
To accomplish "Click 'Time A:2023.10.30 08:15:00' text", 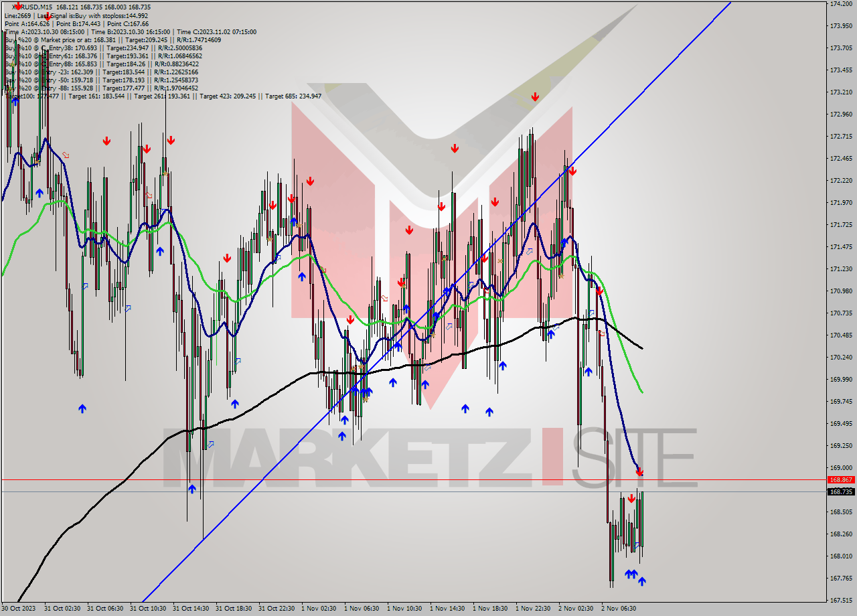I will coord(45,31).
